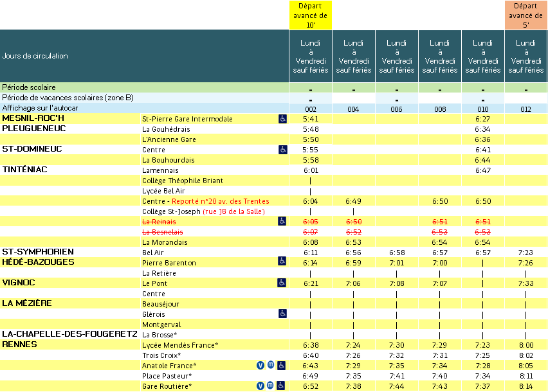Click the wheelchair icon on St-Domineuc Centre row

pos(283,149)
